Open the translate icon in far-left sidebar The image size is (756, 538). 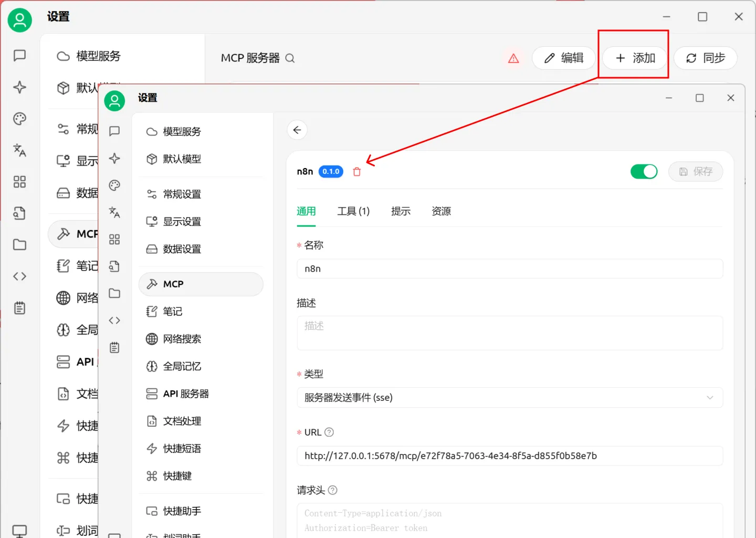(19, 150)
